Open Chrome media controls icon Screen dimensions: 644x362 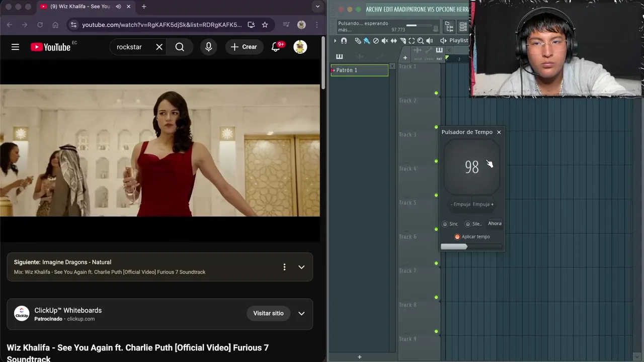point(286,25)
